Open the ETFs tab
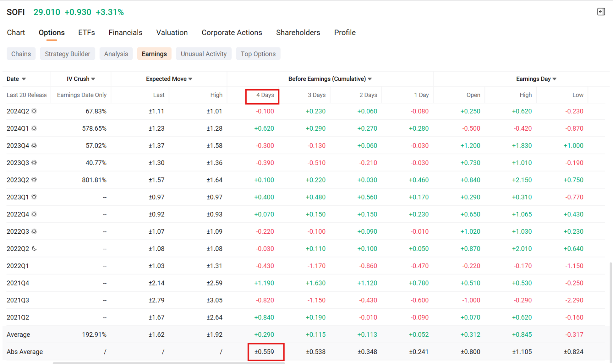 (87, 33)
